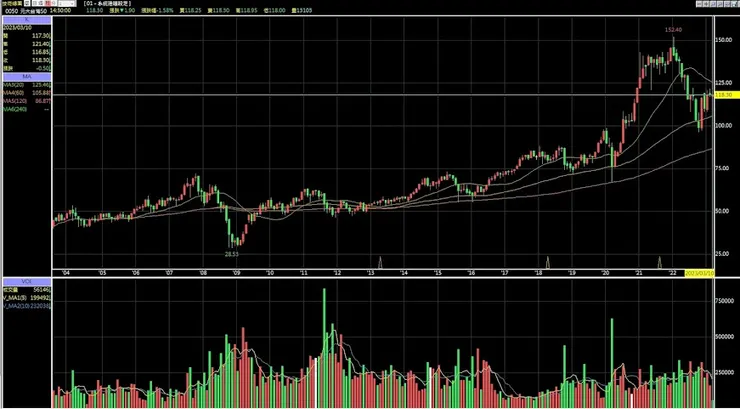Select the MA4(60) moving average row

tap(27, 93)
